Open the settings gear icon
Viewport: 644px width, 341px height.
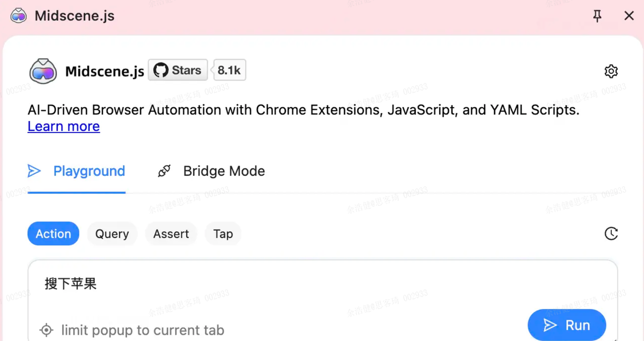(x=611, y=71)
